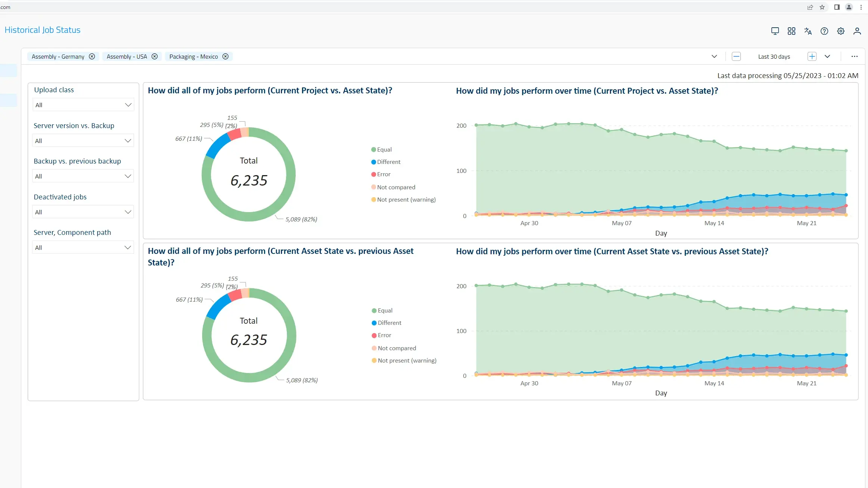Toggle the Different series in top legend
The image size is (868, 488).
pos(388,162)
